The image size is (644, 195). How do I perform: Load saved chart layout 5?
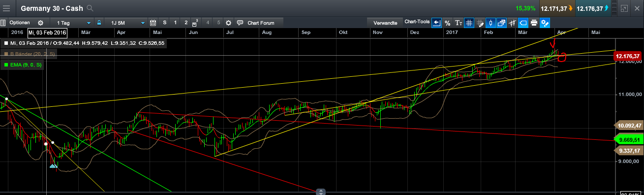218,23
